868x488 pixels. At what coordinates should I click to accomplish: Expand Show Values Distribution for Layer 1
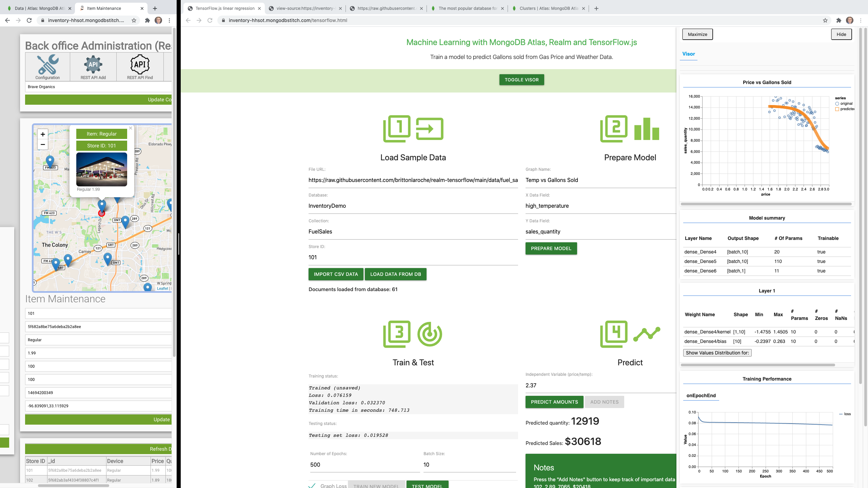(717, 353)
